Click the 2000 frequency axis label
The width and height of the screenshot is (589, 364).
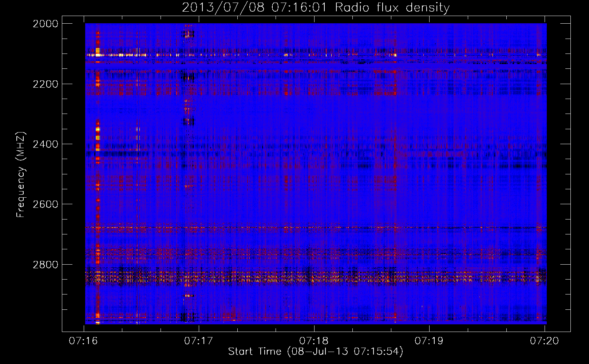pos(46,24)
